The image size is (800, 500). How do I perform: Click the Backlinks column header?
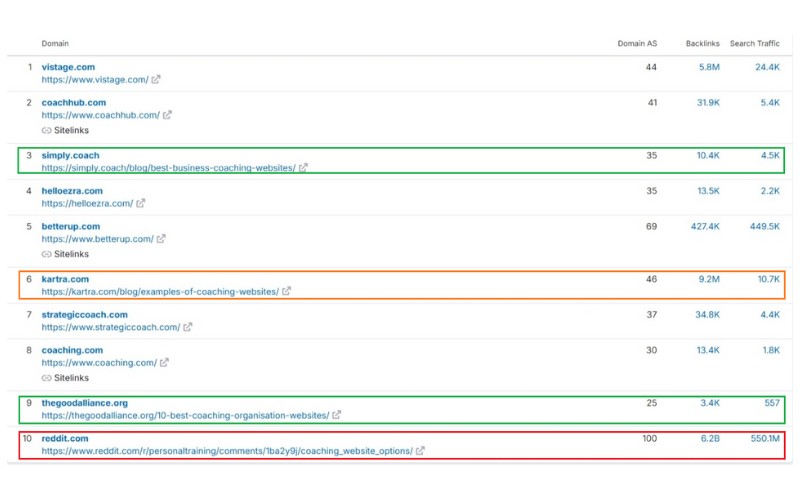(x=703, y=44)
